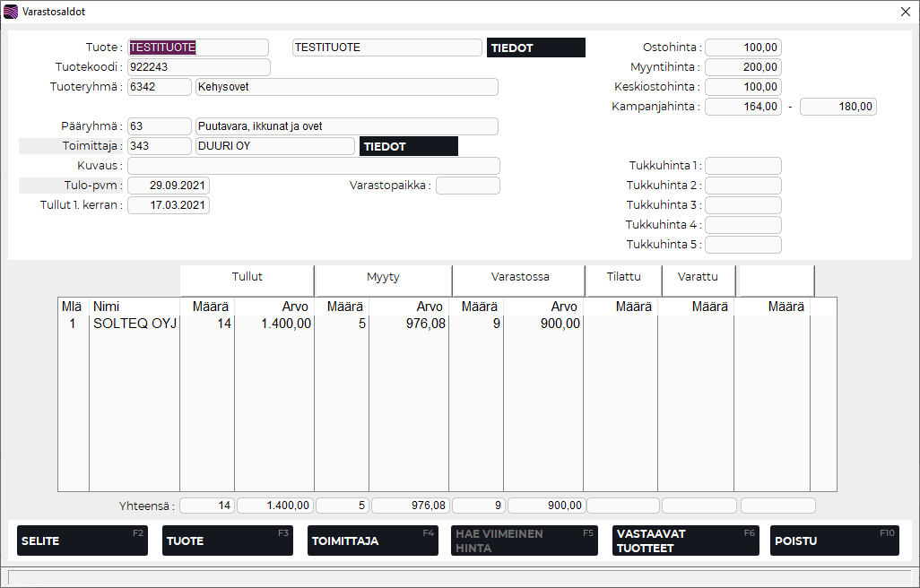Click the Varattu tab header
920x588 pixels.
point(699,278)
